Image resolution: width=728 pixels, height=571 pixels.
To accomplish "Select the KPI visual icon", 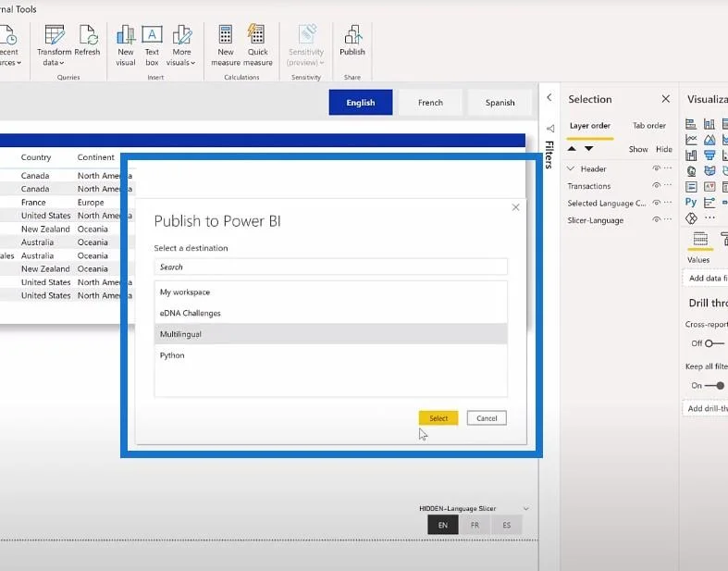I will tap(709, 187).
